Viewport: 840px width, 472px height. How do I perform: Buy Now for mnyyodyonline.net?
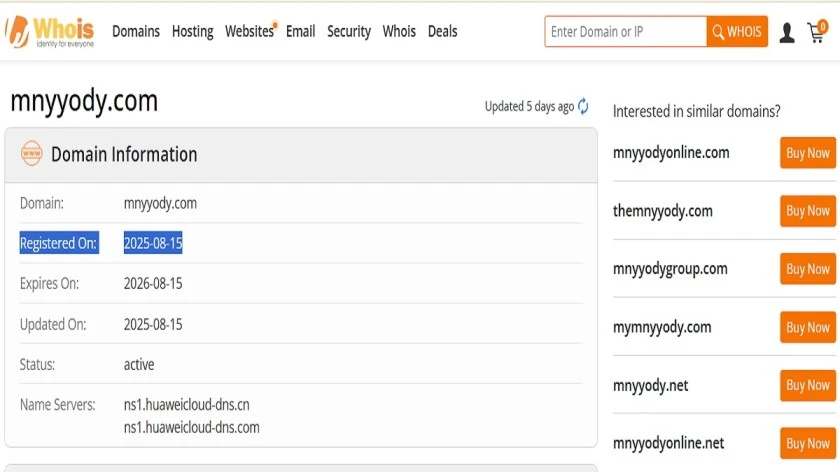click(808, 443)
